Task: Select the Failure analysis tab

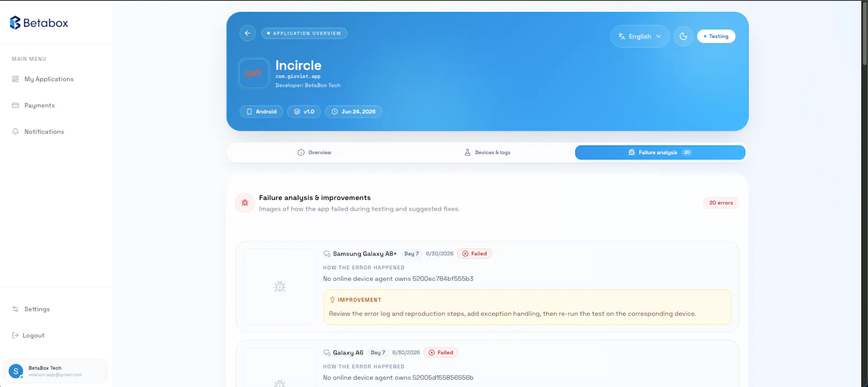Action: point(660,153)
